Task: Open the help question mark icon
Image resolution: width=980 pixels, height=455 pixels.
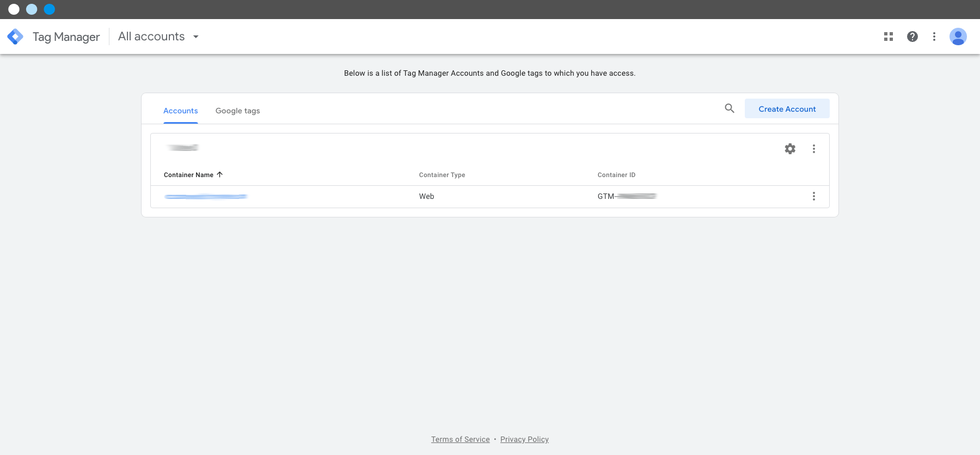Action: (x=912, y=37)
